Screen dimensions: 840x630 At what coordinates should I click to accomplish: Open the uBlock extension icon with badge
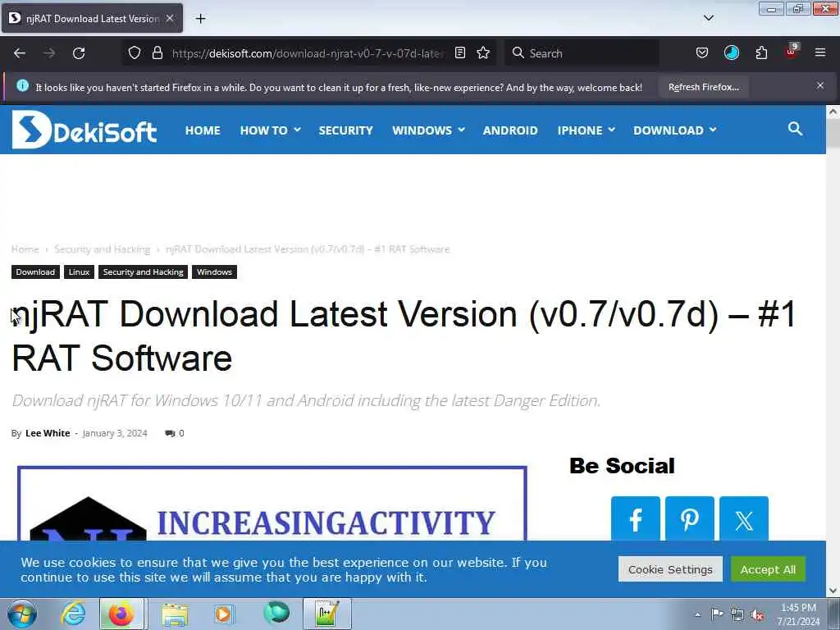(x=792, y=52)
